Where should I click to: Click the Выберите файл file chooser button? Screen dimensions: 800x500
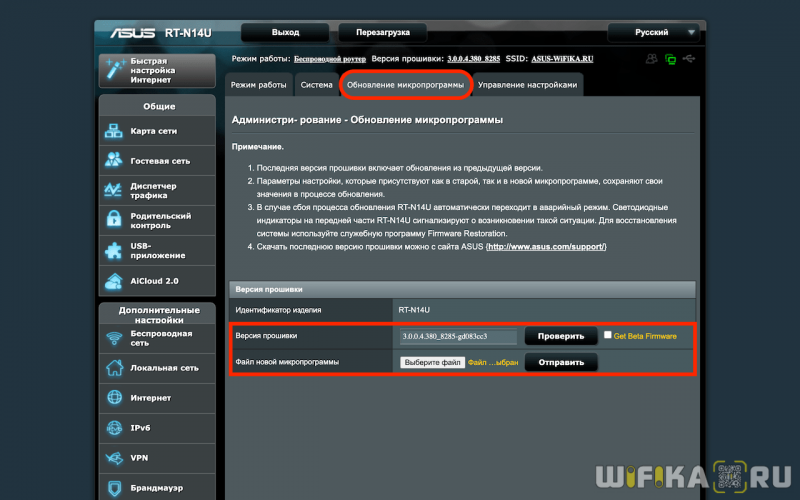[433, 362]
